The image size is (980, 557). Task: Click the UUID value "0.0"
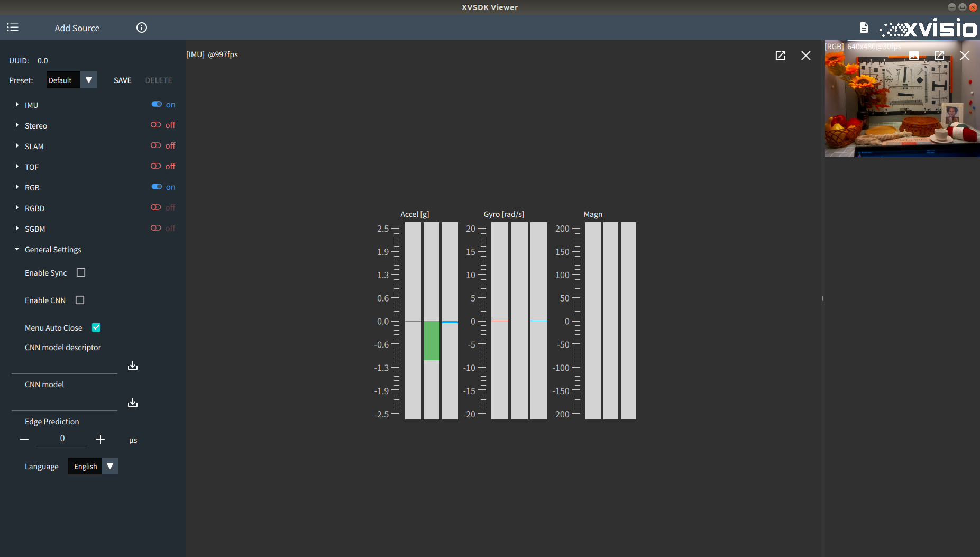coord(43,61)
